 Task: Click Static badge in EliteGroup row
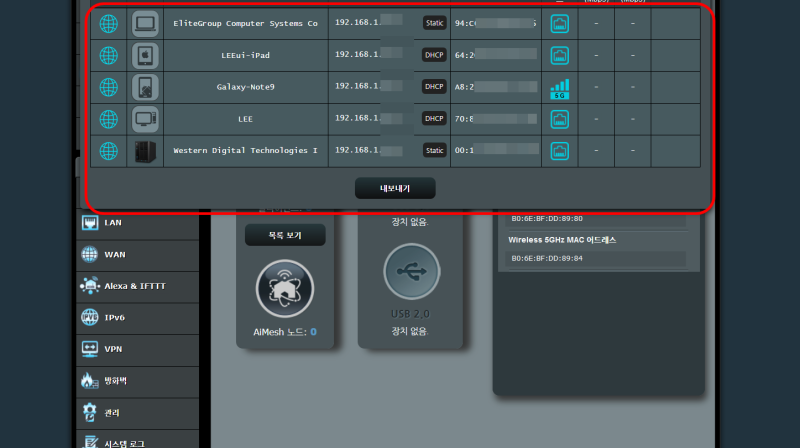[434, 23]
